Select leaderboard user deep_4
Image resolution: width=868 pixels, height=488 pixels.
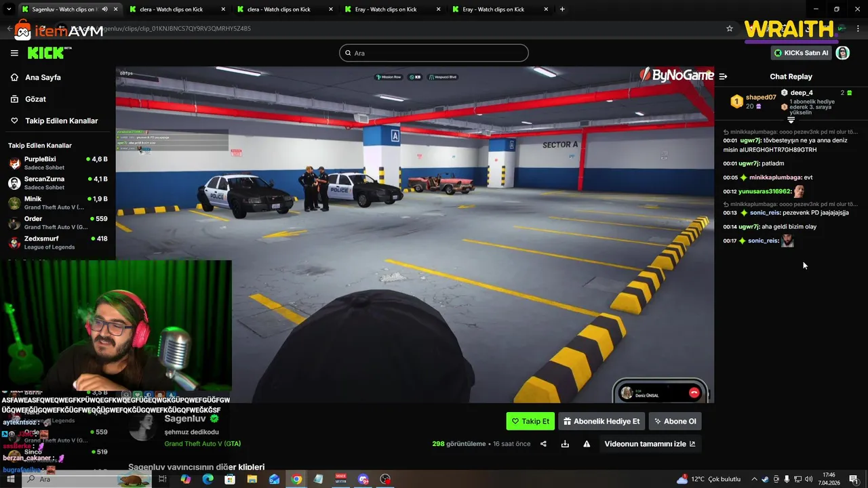pos(802,93)
